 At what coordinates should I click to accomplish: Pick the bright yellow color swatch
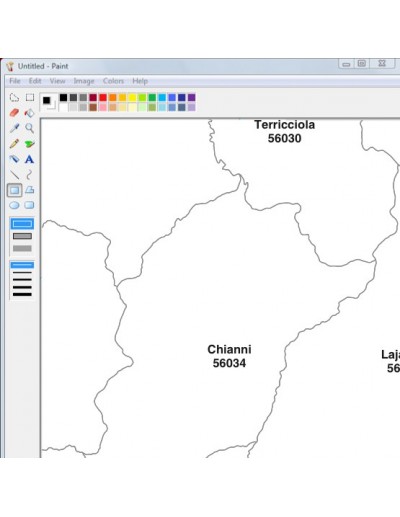[x=132, y=97]
